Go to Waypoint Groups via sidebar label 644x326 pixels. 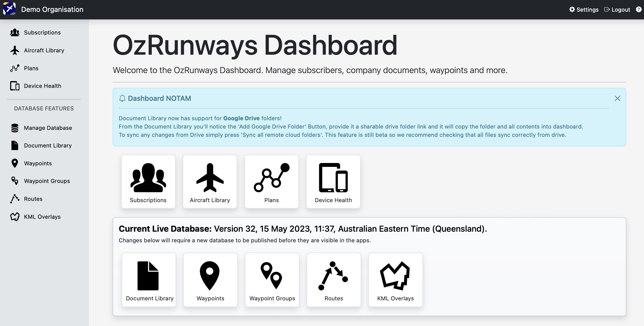pyautogui.click(x=47, y=181)
